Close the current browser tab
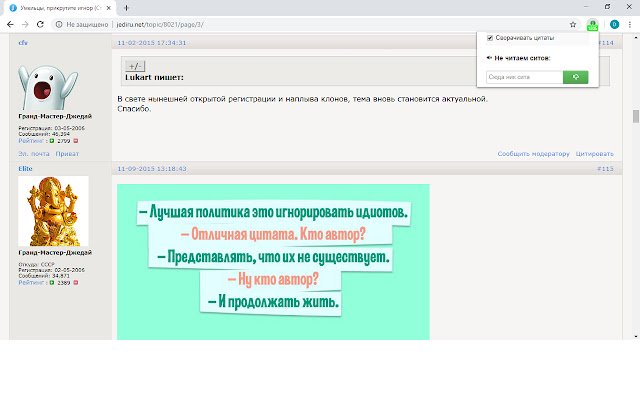The height and width of the screenshot is (400, 640). [109, 8]
